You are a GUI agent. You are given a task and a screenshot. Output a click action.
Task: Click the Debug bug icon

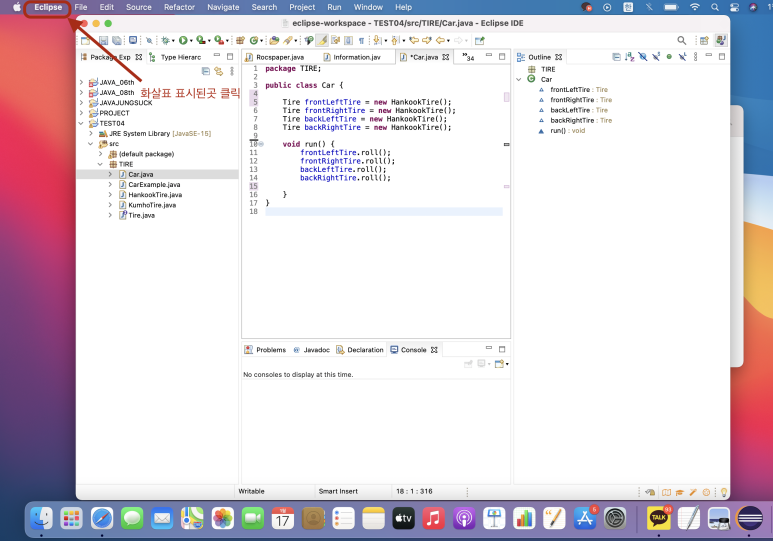165,40
